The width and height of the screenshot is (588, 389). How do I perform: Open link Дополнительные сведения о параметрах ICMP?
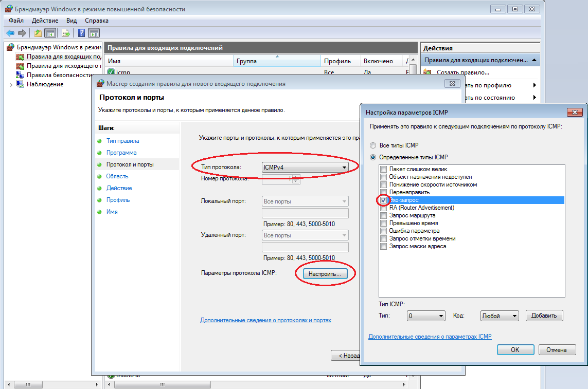430,337
